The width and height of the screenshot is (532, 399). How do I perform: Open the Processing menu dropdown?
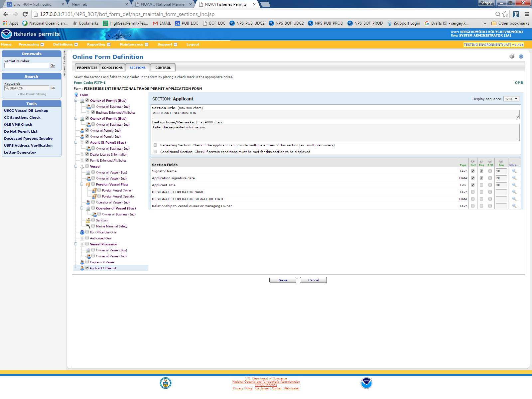coord(31,44)
